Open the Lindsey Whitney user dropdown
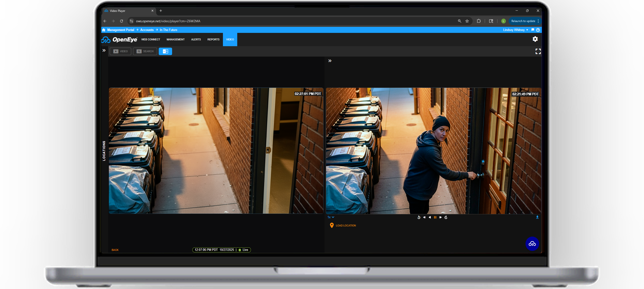Image resolution: width=644 pixels, height=289 pixels. tap(516, 30)
